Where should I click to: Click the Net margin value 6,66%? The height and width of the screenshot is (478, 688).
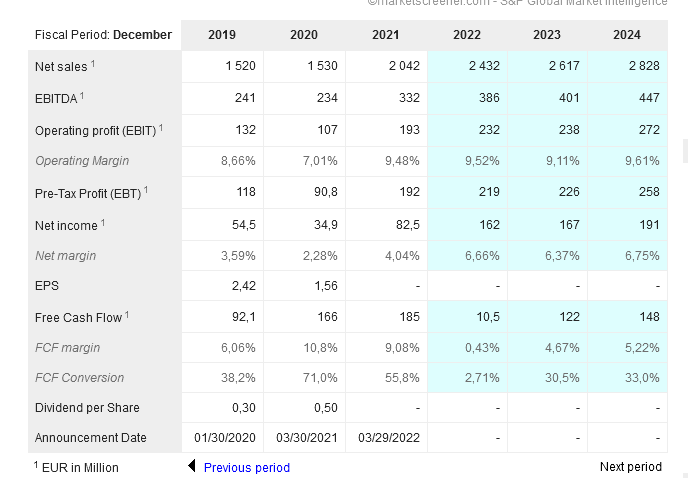point(482,255)
